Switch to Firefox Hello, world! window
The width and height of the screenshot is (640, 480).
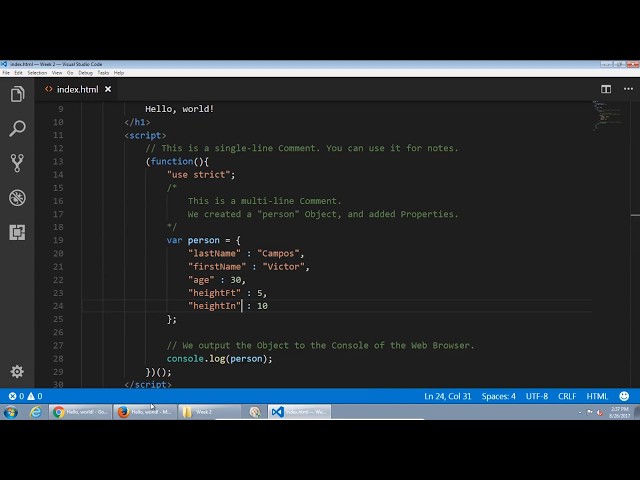pos(145,412)
